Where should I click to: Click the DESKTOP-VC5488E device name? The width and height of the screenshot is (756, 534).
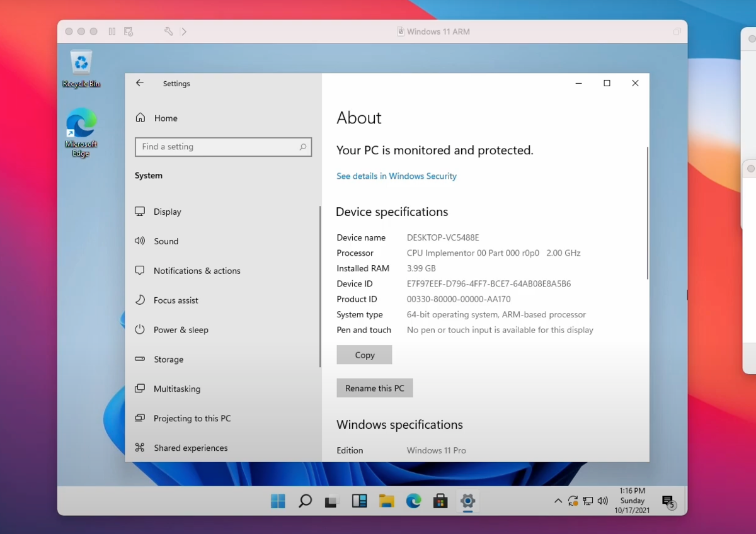click(x=443, y=238)
